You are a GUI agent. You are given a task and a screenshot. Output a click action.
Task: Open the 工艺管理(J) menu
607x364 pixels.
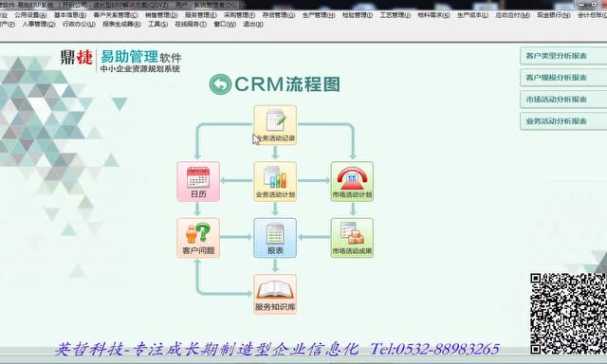(395, 15)
